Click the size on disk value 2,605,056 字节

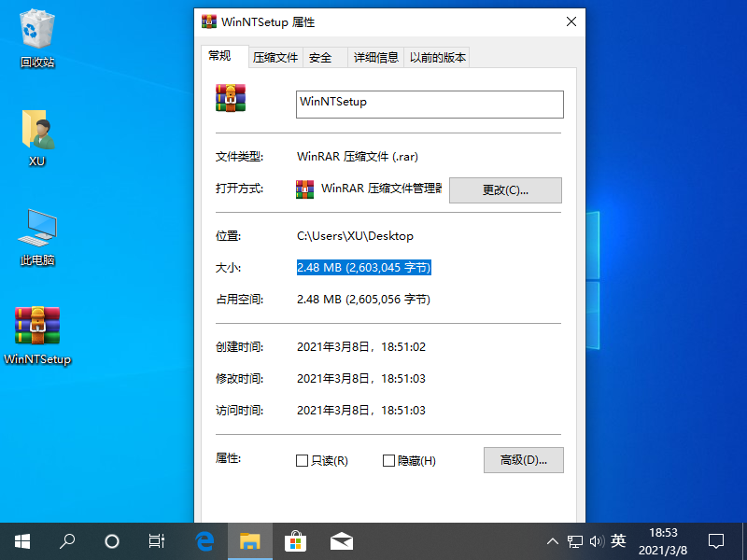[x=388, y=300]
